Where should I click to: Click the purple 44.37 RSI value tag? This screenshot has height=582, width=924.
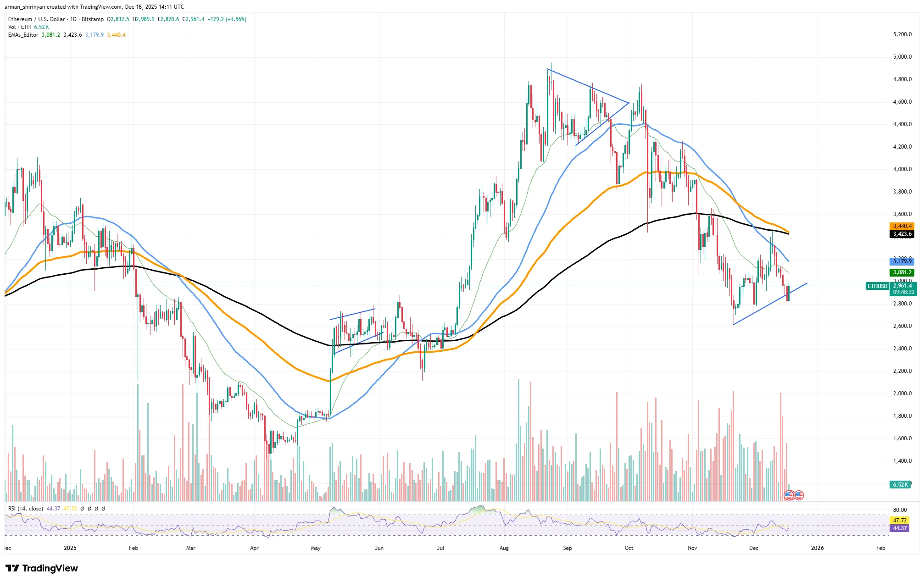(899, 528)
